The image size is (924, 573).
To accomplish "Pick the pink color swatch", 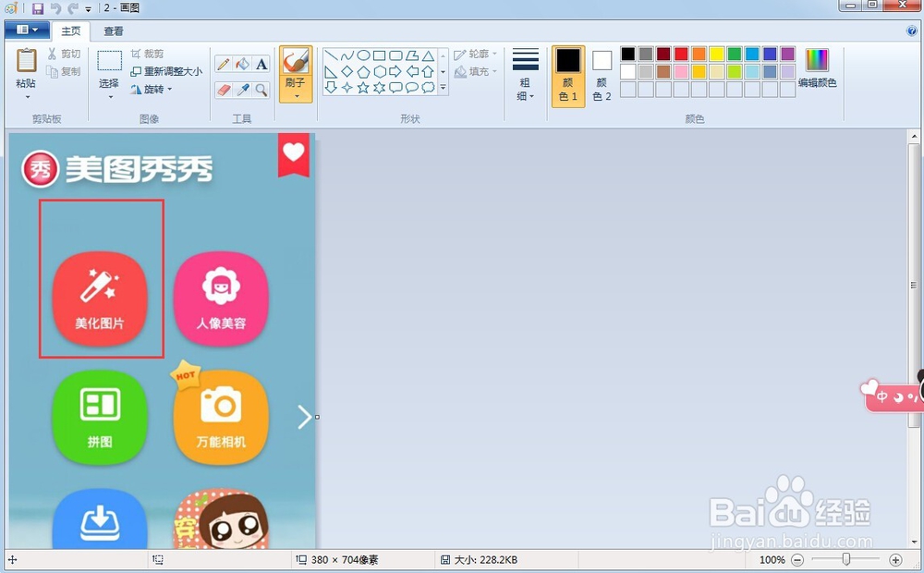I will 681,72.
